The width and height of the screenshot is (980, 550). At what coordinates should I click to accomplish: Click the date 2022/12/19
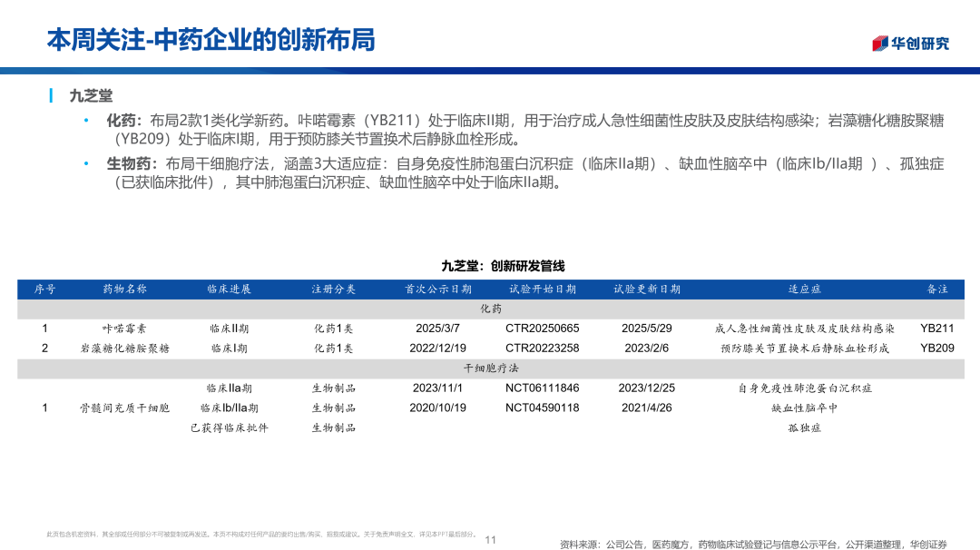tap(438, 349)
